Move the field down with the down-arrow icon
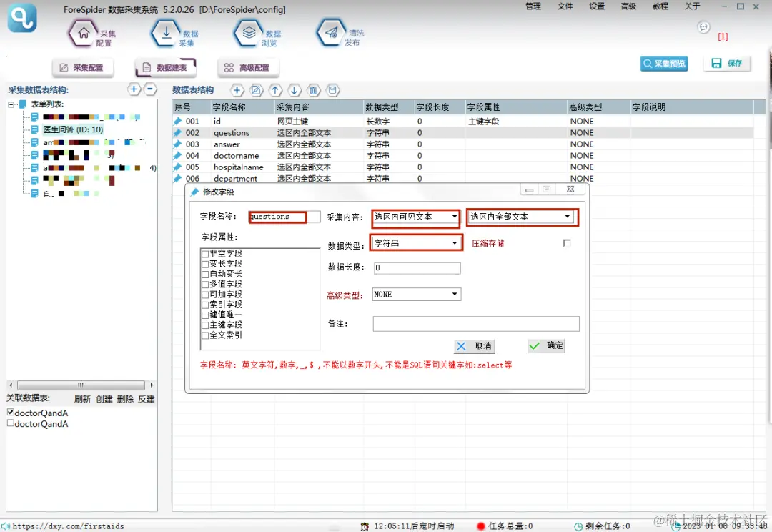The width and height of the screenshot is (772, 532). coord(295,90)
